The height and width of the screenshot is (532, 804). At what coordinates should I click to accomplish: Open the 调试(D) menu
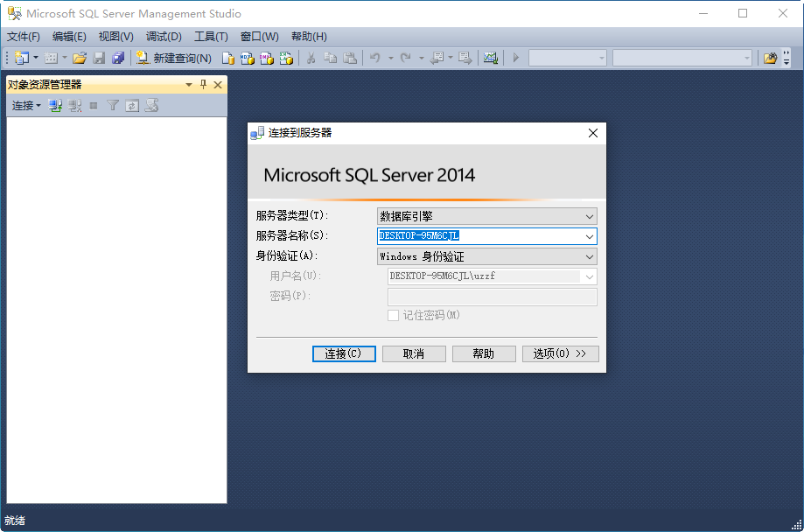164,37
